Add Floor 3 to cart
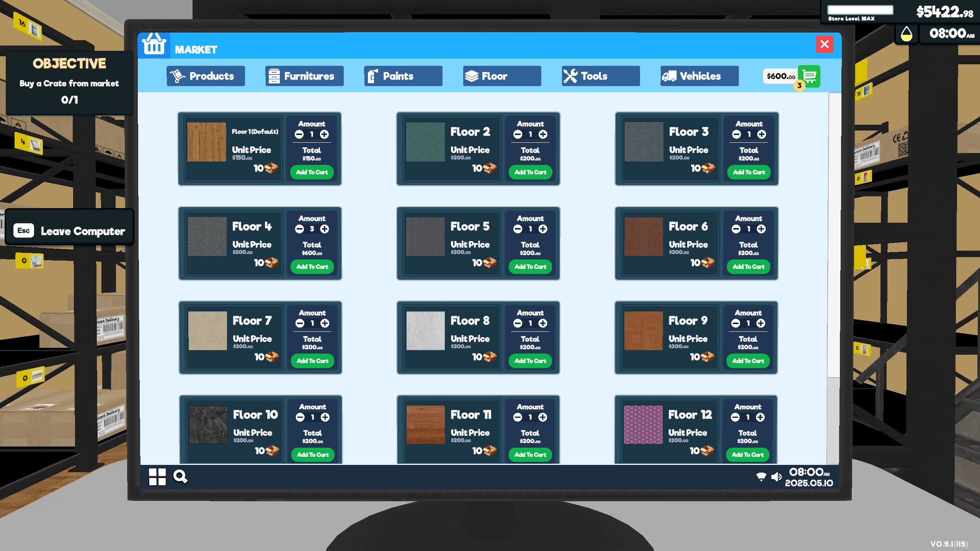Image resolution: width=980 pixels, height=551 pixels. point(749,172)
